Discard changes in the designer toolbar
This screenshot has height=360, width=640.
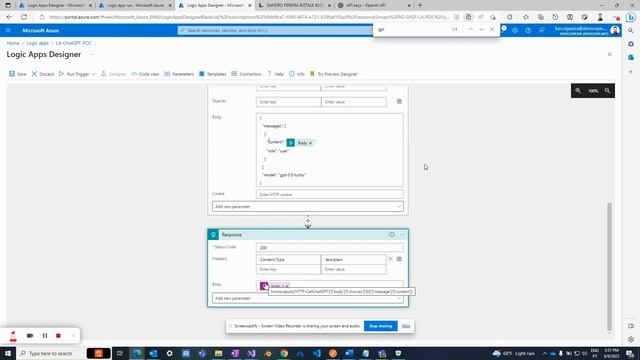(x=43, y=74)
